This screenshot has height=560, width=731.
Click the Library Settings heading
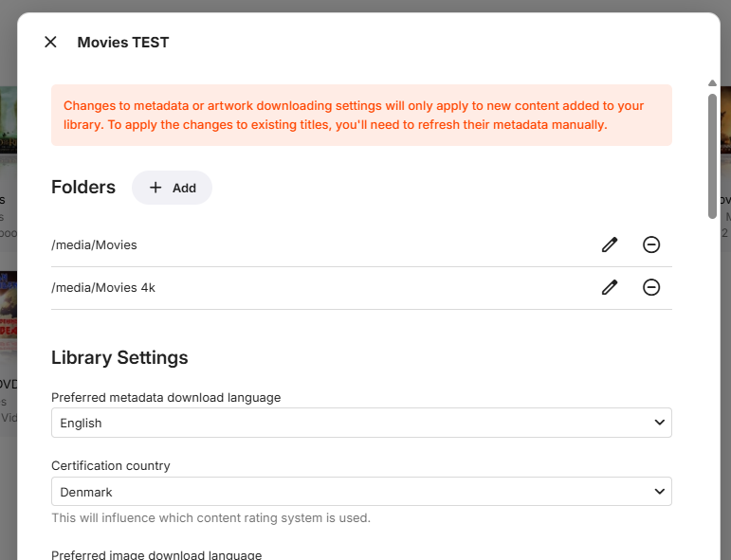pos(119,357)
